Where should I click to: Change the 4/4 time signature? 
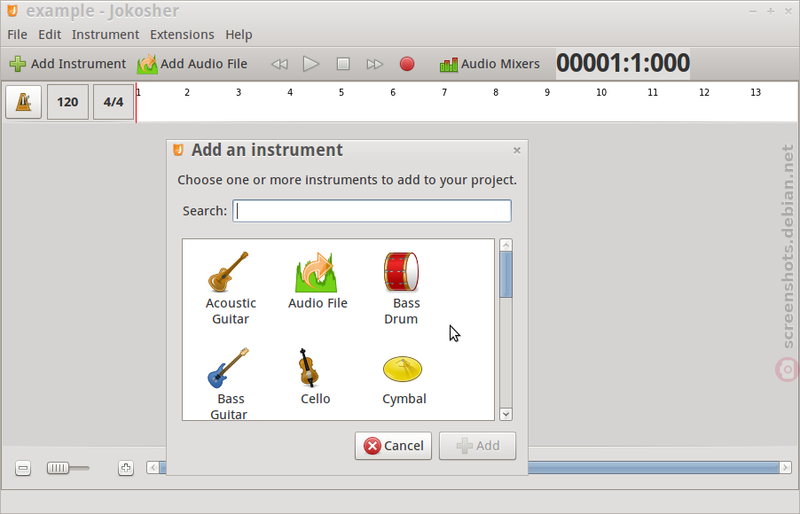pos(113,102)
